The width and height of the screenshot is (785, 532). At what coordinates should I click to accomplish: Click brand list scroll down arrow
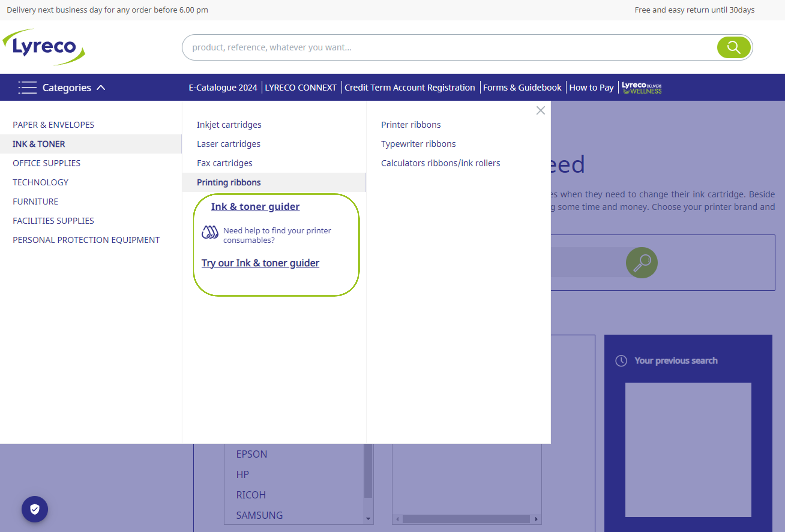[368, 519]
